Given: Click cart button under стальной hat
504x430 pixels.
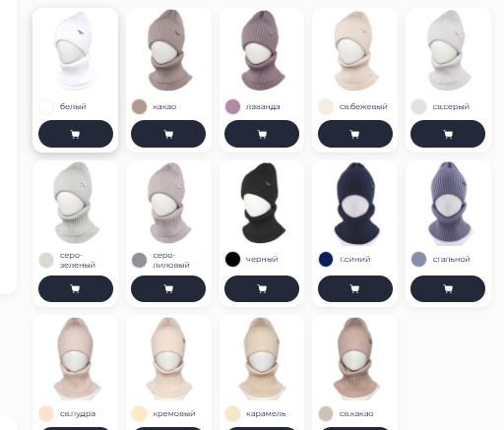Looking at the screenshot, I should click(448, 288).
